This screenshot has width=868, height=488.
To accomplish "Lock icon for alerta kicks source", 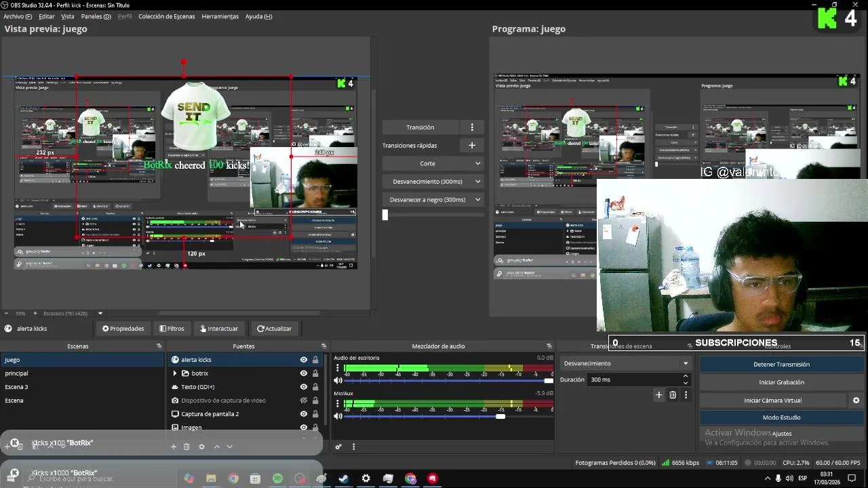I will [x=315, y=360].
